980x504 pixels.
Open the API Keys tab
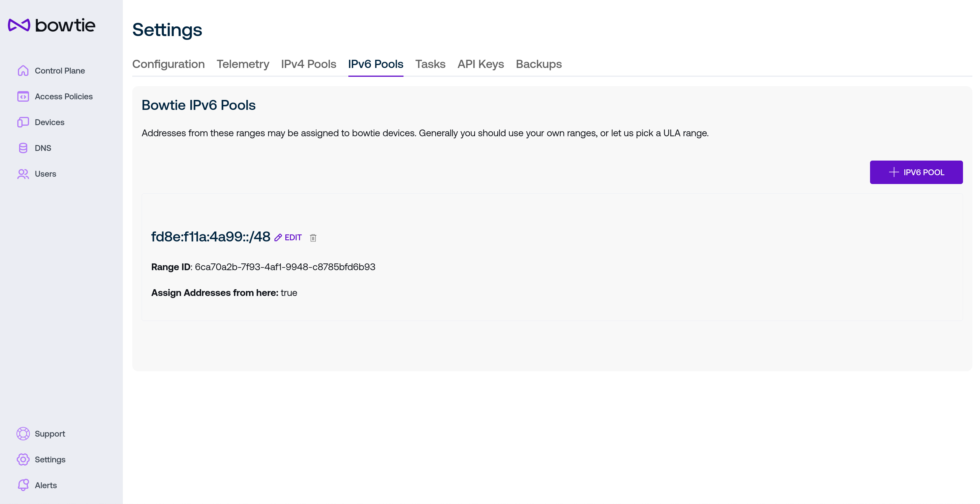481,64
